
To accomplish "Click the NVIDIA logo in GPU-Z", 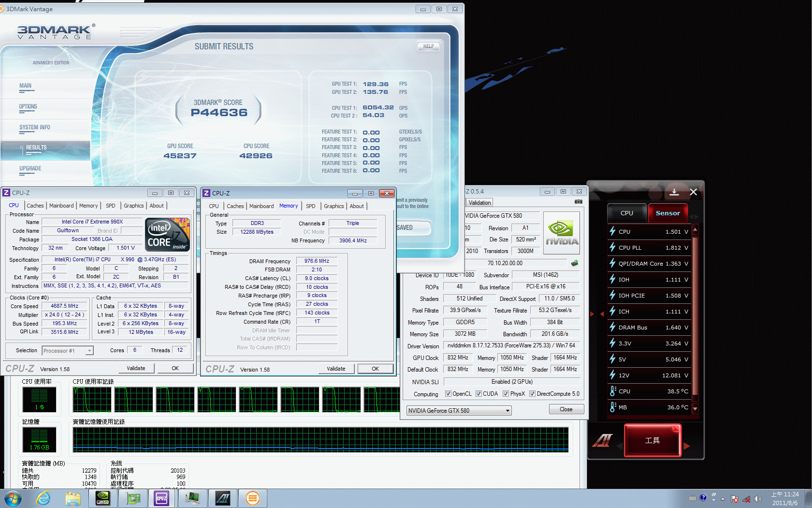I will tap(562, 233).
